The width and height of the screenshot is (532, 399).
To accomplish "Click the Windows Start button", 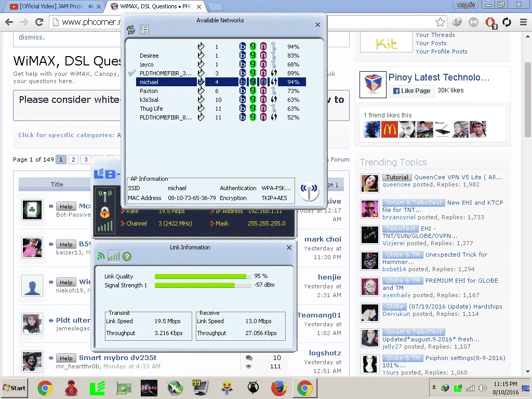I will [x=14, y=388].
